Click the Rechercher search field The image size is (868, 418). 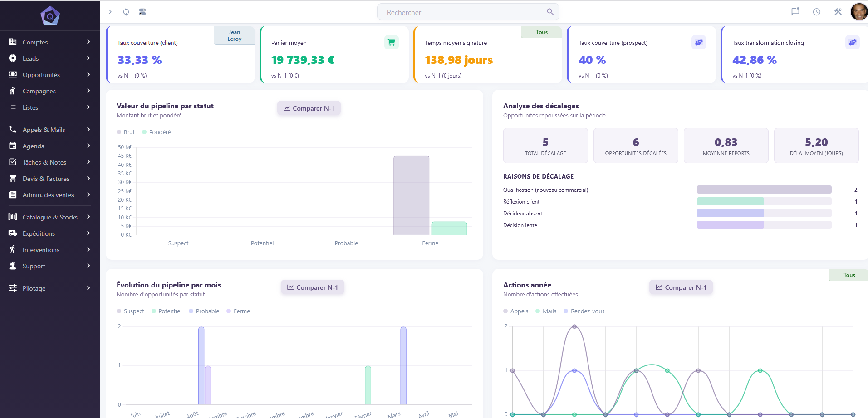coord(468,12)
